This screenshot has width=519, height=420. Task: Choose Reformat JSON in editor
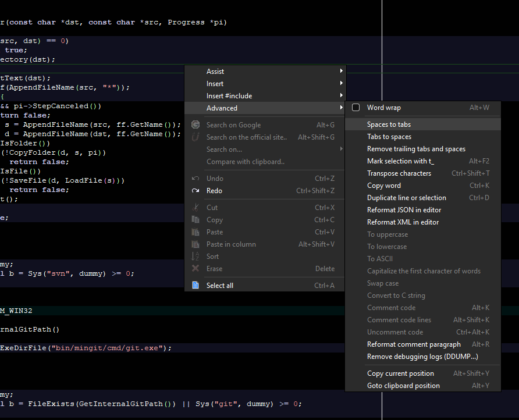tap(404, 210)
